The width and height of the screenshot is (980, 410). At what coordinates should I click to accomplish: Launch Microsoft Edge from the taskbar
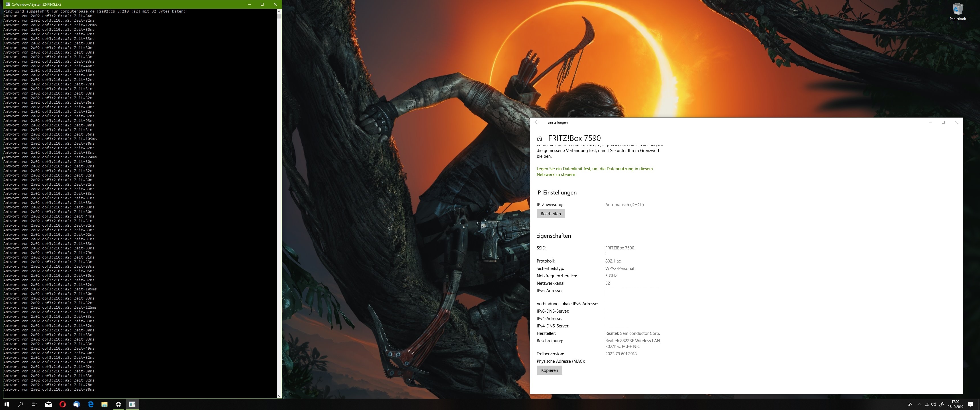pyautogui.click(x=91, y=404)
